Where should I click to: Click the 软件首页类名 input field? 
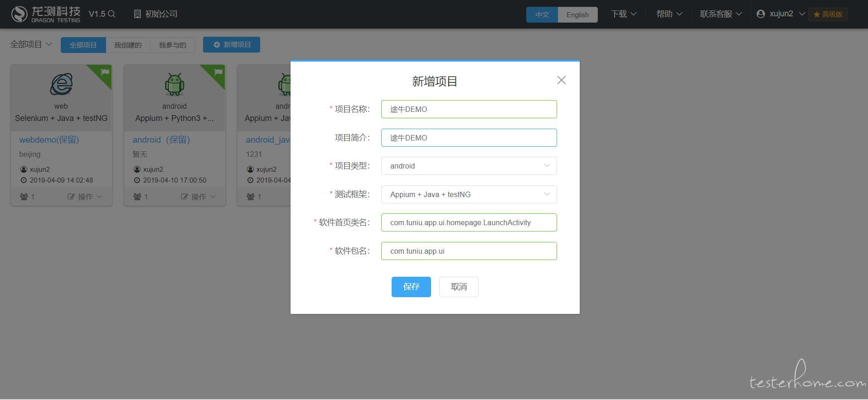[x=469, y=222]
